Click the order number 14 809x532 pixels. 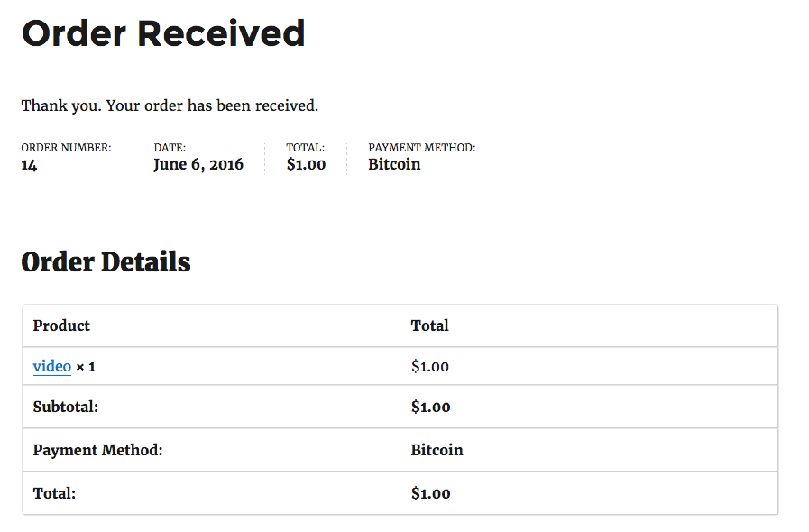pos(29,165)
